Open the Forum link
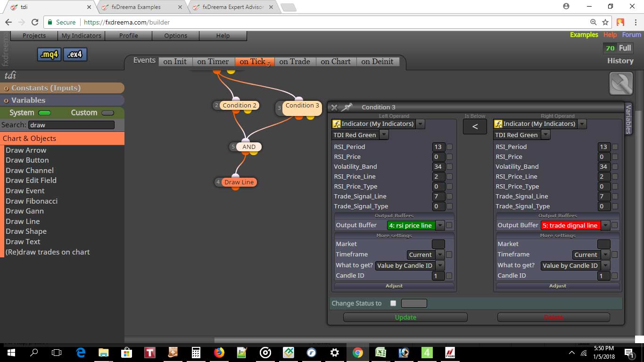Viewport: 644px width, 362px height. click(x=631, y=35)
